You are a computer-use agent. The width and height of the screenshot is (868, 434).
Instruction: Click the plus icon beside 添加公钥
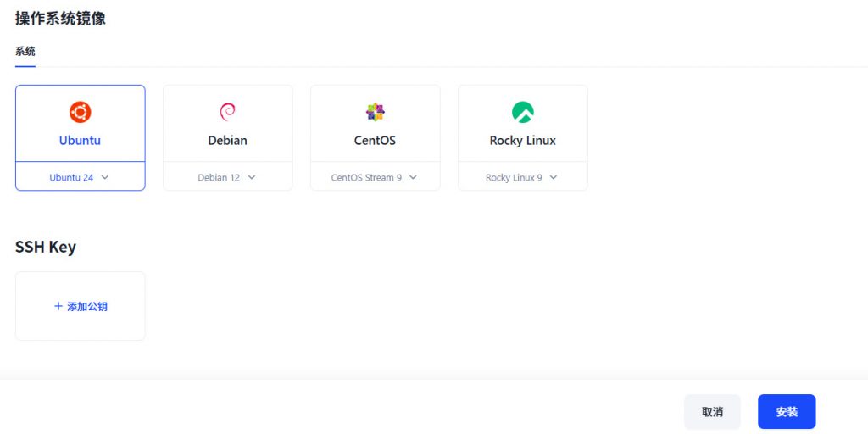point(58,306)
